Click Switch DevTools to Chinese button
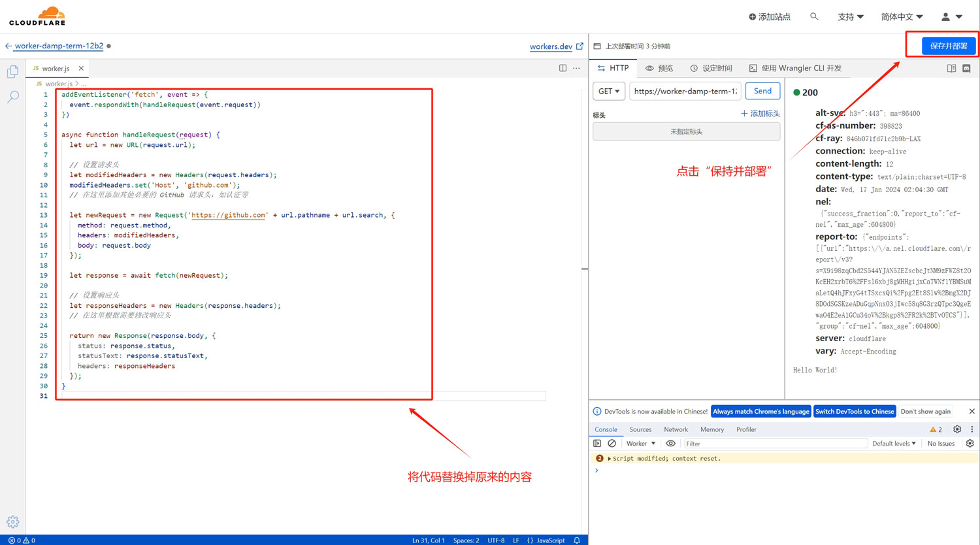 click(855, 412)
